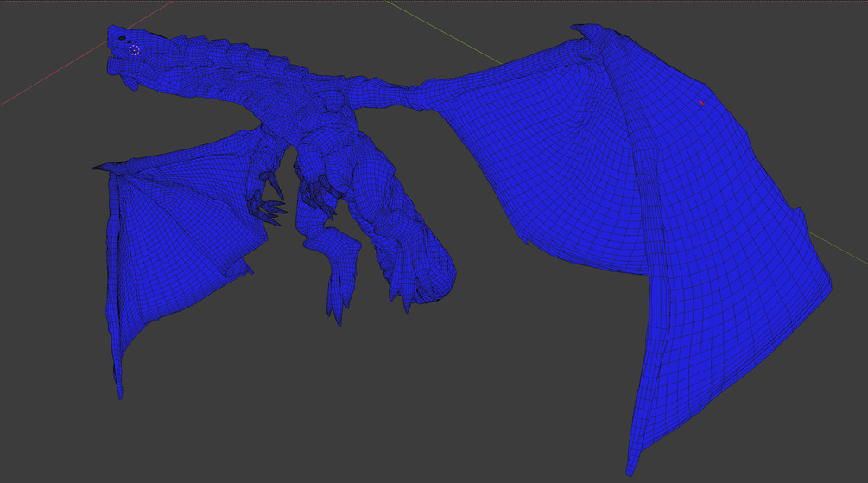The image size is (868, 483).
Task: Select the small red vertex on the right wing
Action: pos(701,103)
